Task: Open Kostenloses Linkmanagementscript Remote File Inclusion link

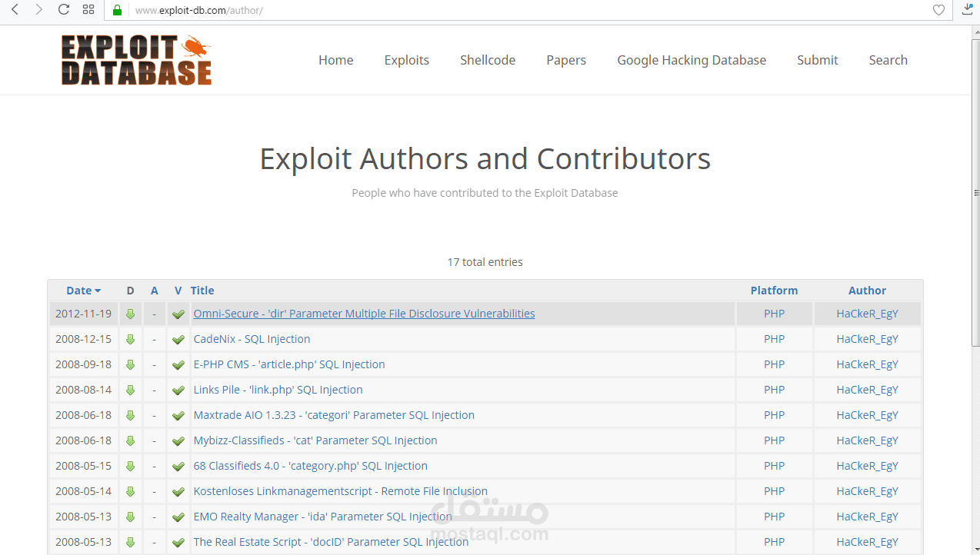Action: 340,491
